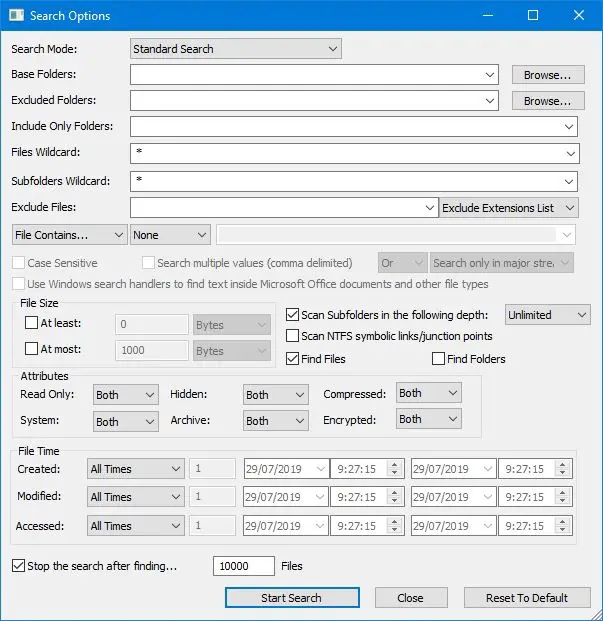Open the Compressed attribute dropdown
The width and height of the screenshot is (603, 621).
pyautogui.click(x=429, y=392)
